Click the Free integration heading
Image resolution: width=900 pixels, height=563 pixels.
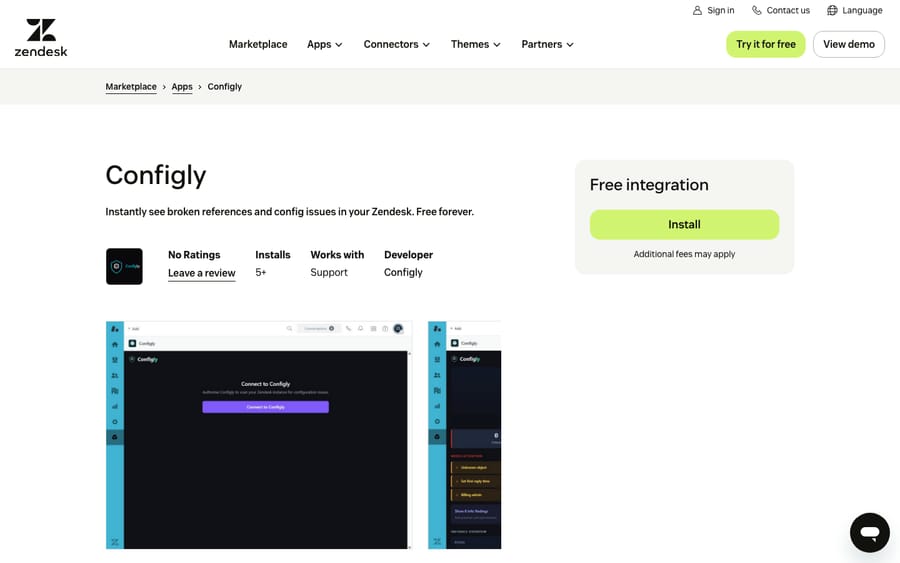click(649, 185)
